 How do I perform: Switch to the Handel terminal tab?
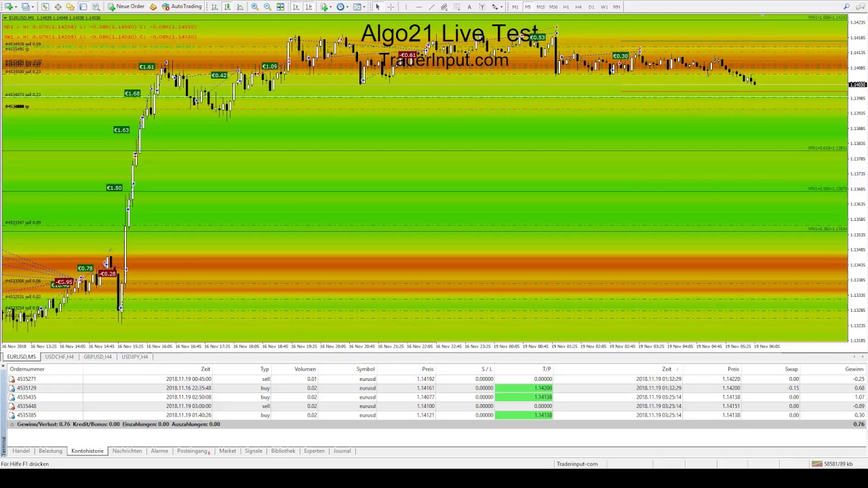tap(21, 451)
